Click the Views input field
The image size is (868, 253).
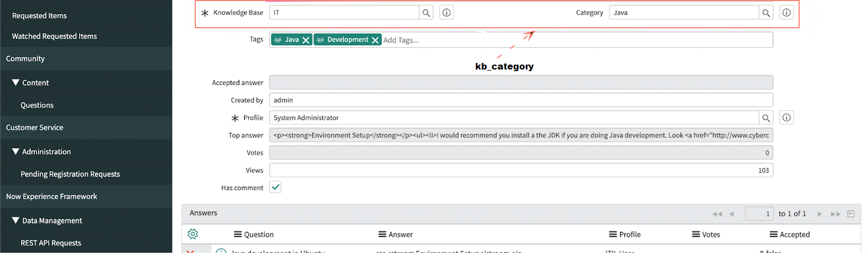pos(521,170)
